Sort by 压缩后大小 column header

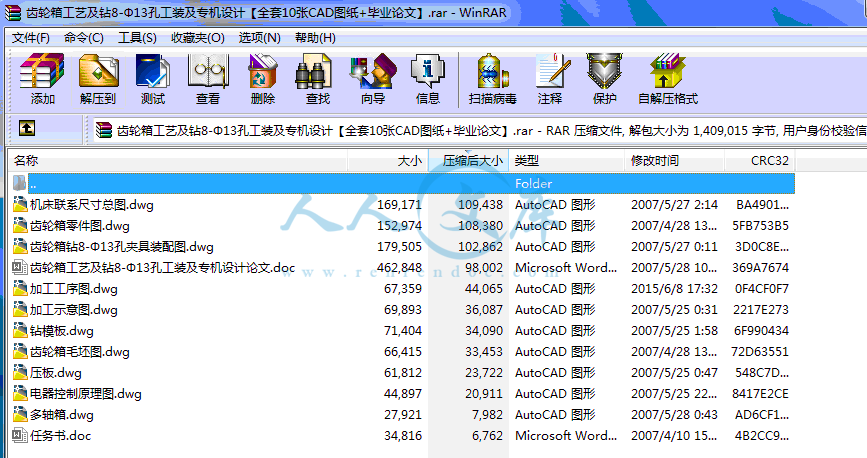pyautogui.click(x=469, y=160)
